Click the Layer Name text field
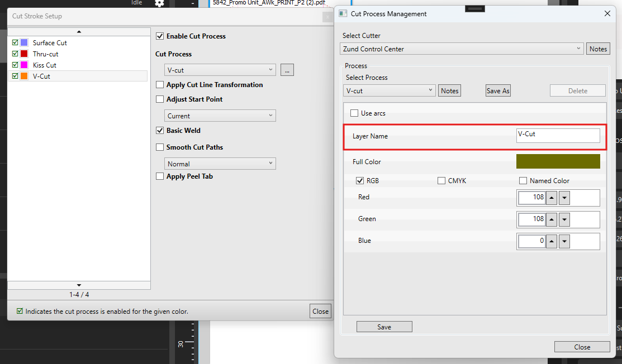 [x=558, y=136]
